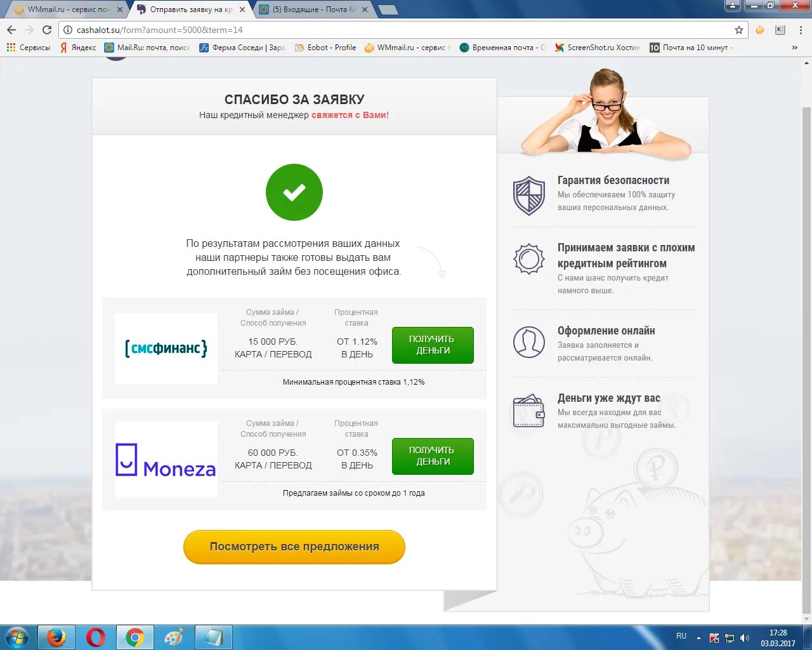Click the RU language indicator in tray

click(x=681, y=636)
